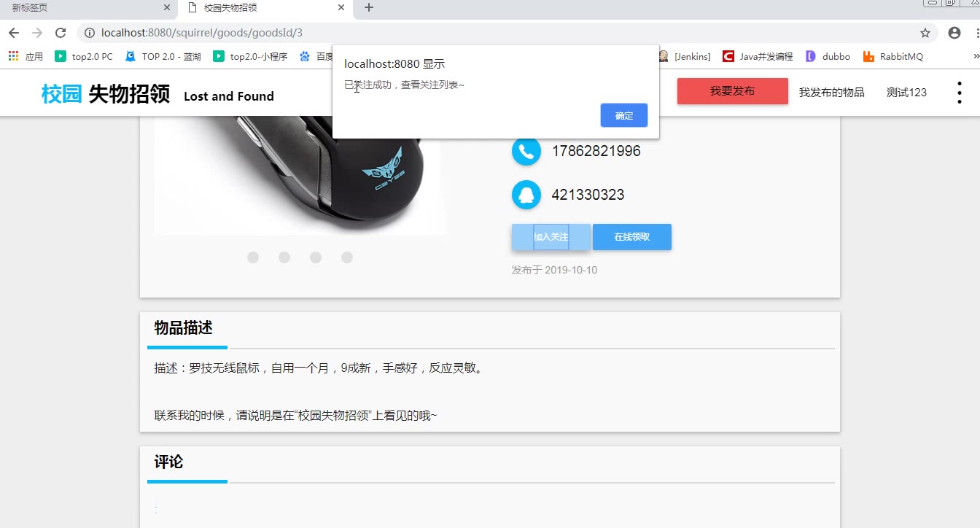Click the 加入关注 button
The image size is (980, 528).
[551, 237]
